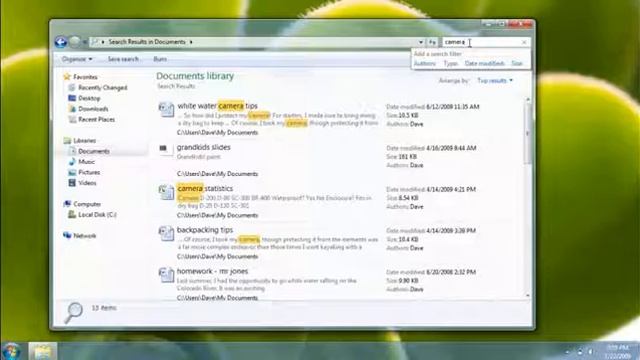Open Local Disk (C:)
The width and height of the screenshot is (640, 360).
pyautogui.click(x=97, y=215)
